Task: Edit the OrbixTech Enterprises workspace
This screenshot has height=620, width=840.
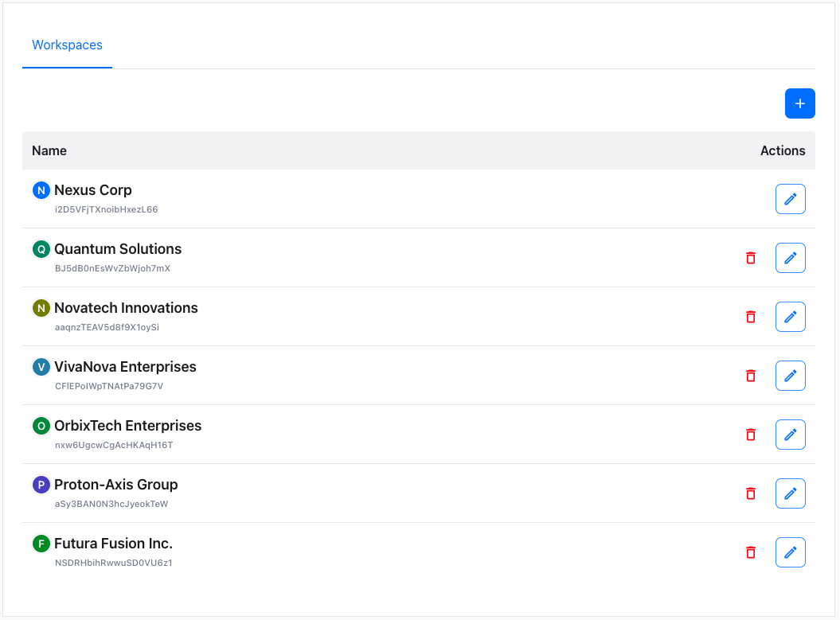Action: pyautogui.click(x=790, y=435)
